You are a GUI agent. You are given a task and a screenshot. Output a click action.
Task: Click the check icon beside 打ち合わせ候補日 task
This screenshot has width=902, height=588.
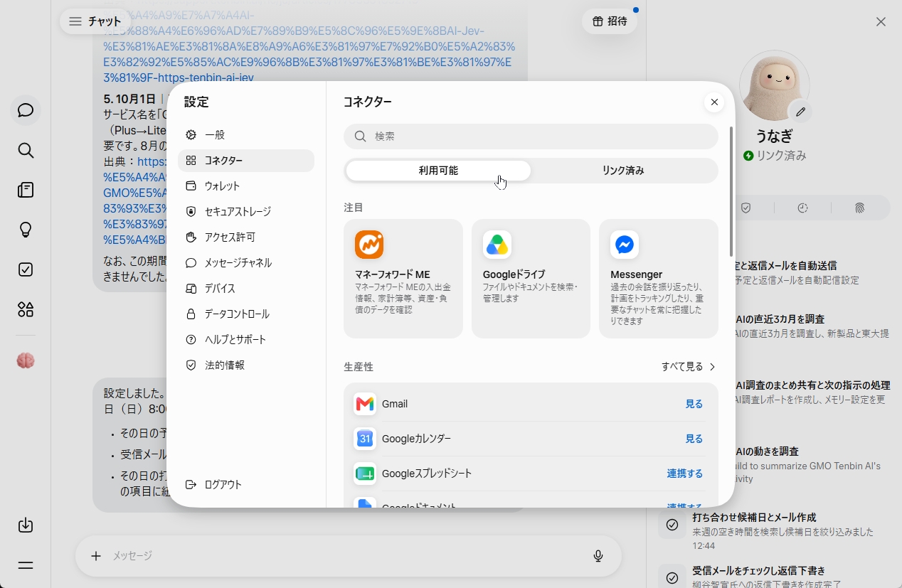coord(672,525)
